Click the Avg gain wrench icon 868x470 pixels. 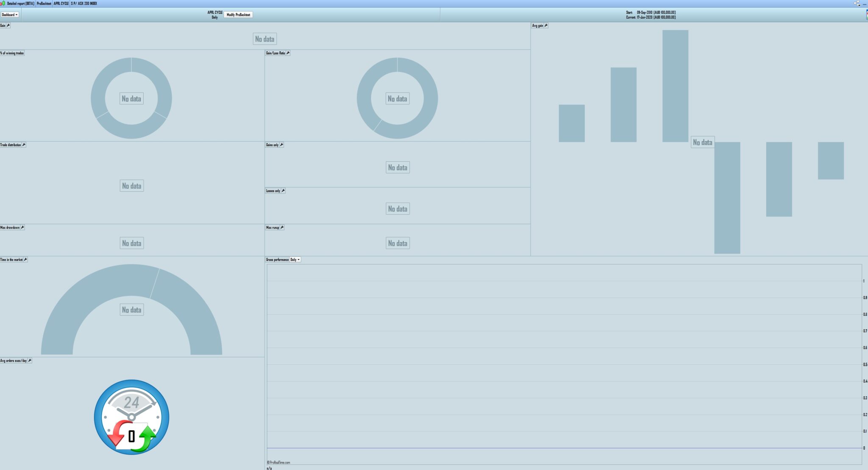pos(546,25)
